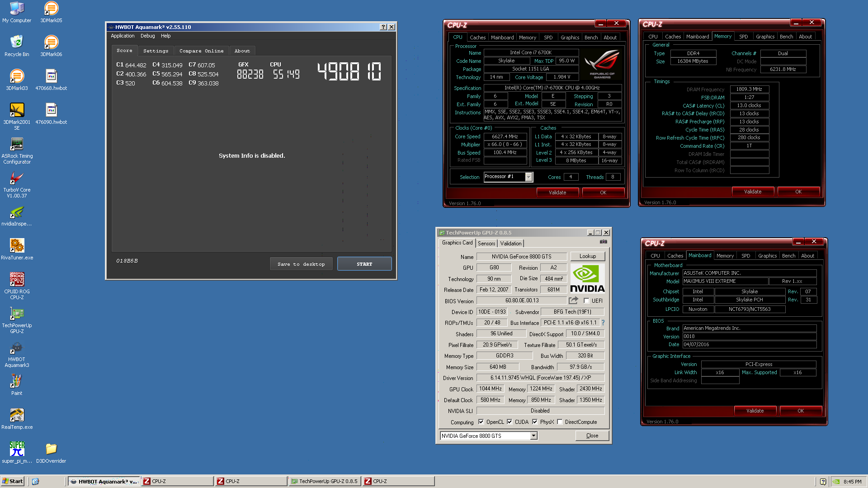This screenshot has height=488, width=868.
Task: Open the About tab in Aquamark
Action: [242, 51]
